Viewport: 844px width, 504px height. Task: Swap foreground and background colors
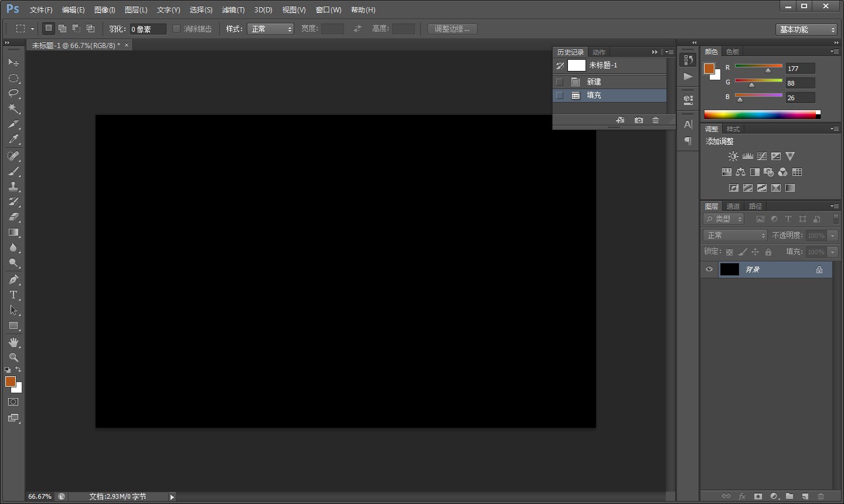pyautogui.click(x=19, y=369)
